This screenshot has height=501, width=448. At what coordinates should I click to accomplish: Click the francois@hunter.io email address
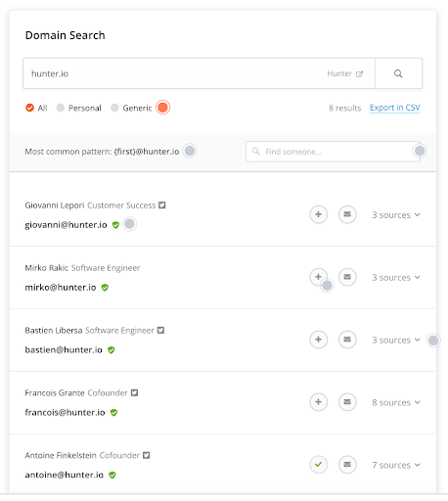[x=65, y=413]
